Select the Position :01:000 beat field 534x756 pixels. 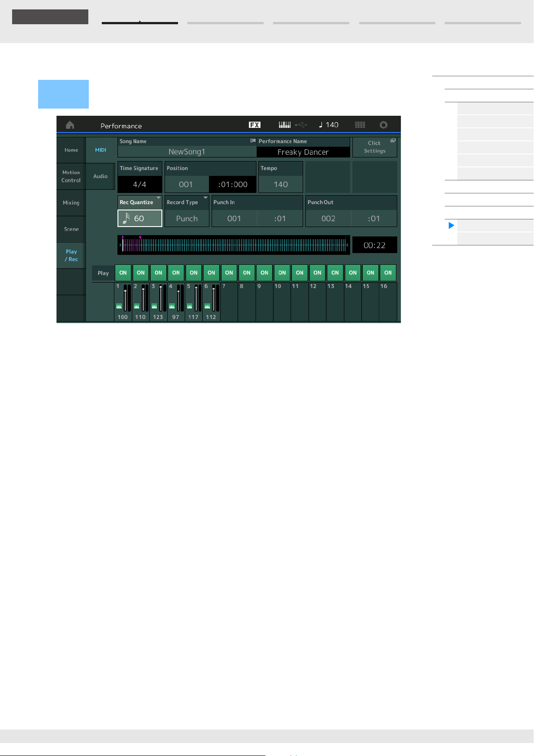point(233,184)
